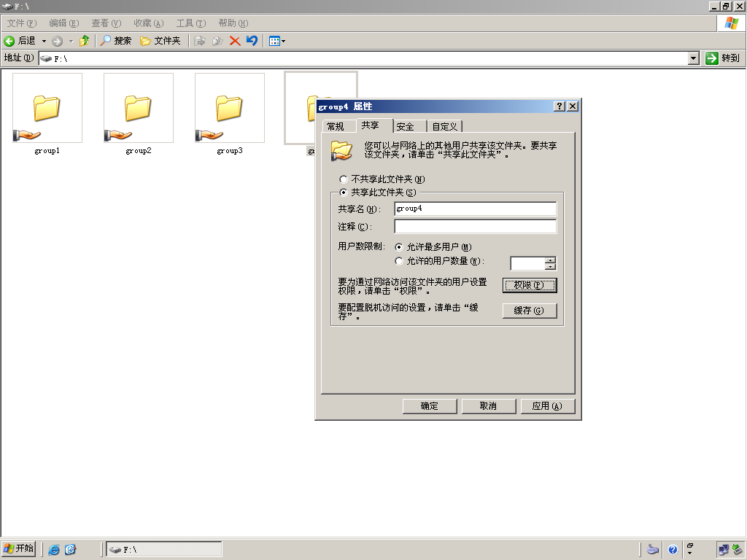The width and height of the screenshot is (747, 560).
Task: Toggle the 文件夹 folders pane
Action: [x=160, y=41]
